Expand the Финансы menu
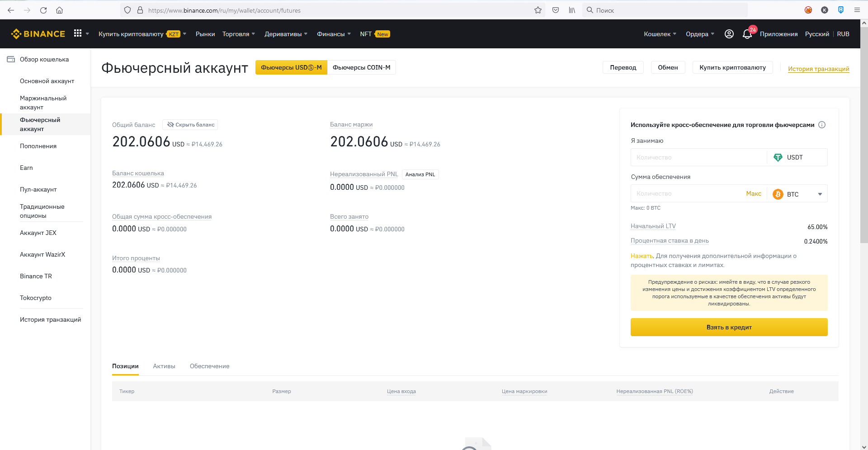Viewport: 868px width, 450px height. [x=334, y=34]
